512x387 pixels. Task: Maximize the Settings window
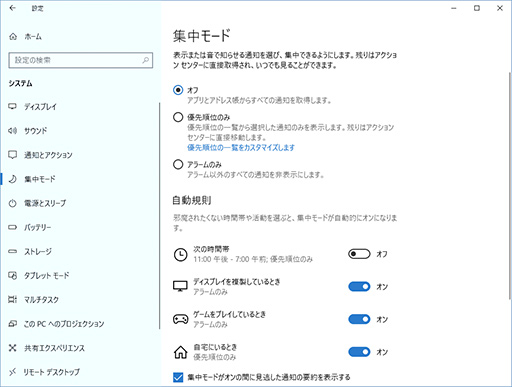tap(477, 8)
